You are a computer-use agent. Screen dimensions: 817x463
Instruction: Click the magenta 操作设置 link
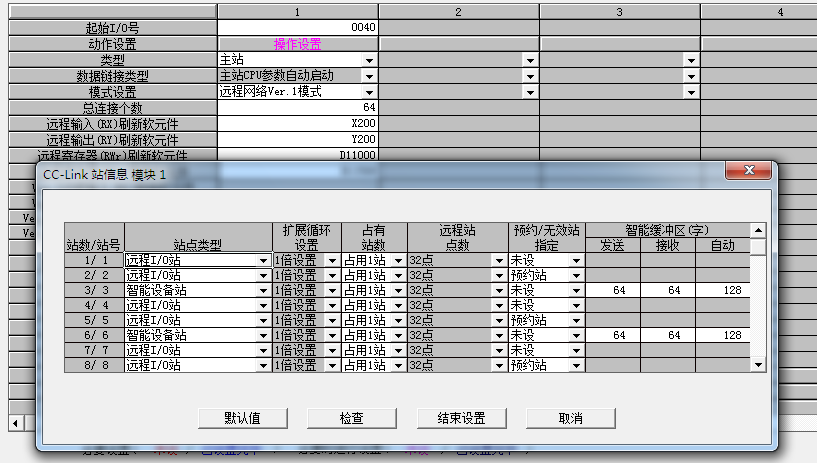pos(298,44)
